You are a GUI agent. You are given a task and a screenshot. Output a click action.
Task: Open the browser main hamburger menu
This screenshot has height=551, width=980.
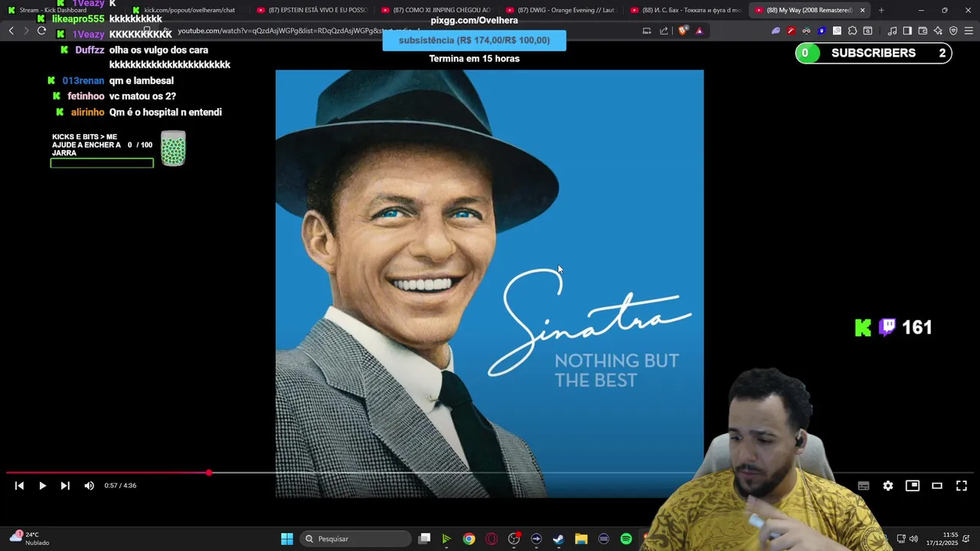[969, 31]
